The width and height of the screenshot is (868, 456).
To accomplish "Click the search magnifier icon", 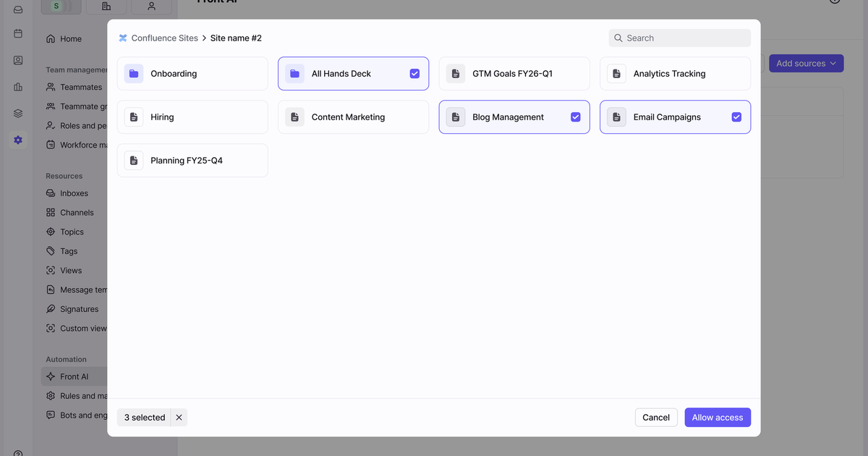I will click(618, 38).
